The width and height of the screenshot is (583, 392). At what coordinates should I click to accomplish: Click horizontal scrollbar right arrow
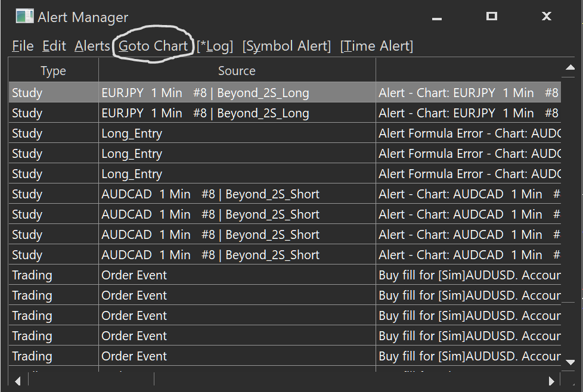click(552, 380)
